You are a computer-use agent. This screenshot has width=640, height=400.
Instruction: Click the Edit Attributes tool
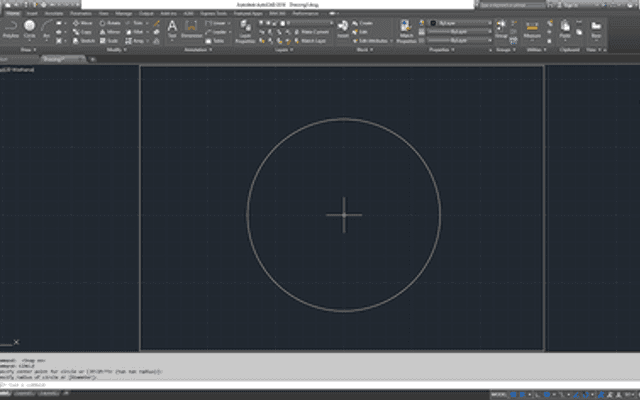[x=370, y=41]
